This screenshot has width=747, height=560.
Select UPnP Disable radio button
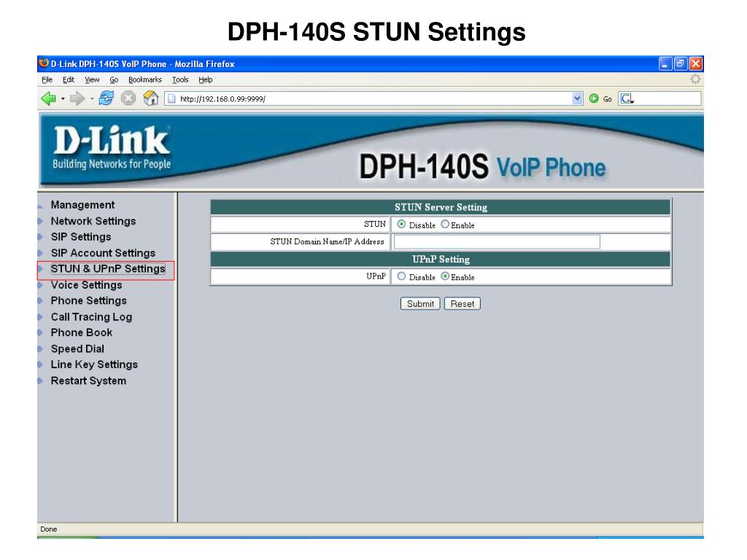402,276
